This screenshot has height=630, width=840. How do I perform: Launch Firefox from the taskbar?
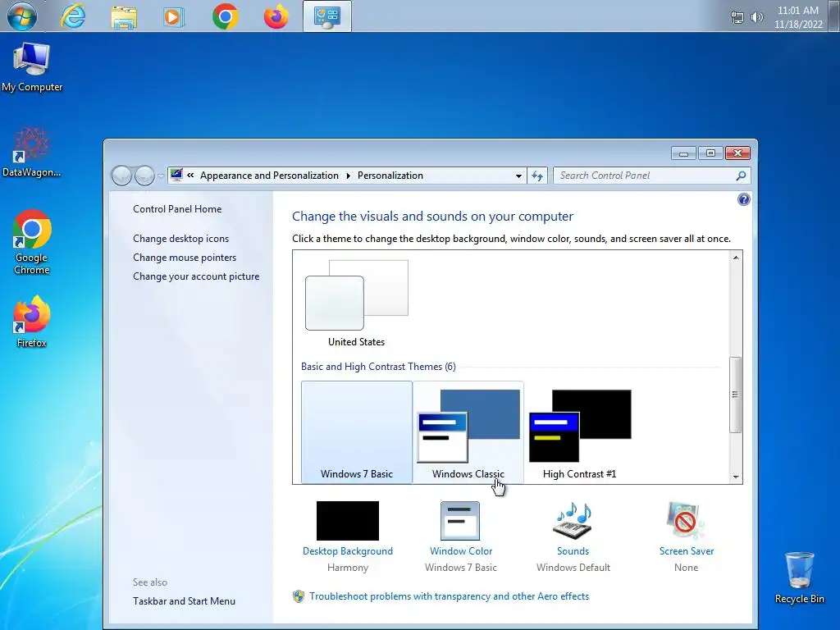click(276, 16)
